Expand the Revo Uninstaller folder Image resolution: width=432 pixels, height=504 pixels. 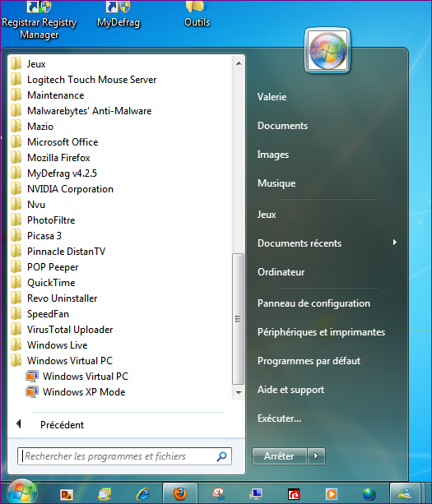pyautogui.click(x=53, y=298)
